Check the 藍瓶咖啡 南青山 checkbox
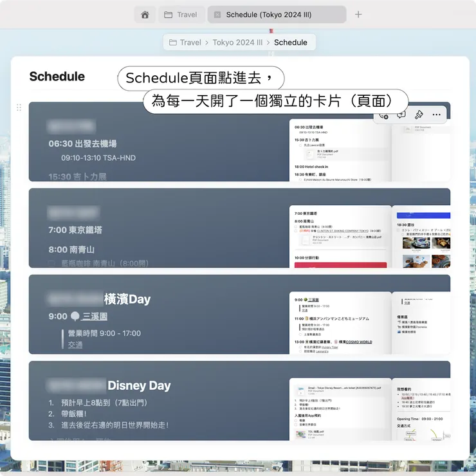 point(51,263)
